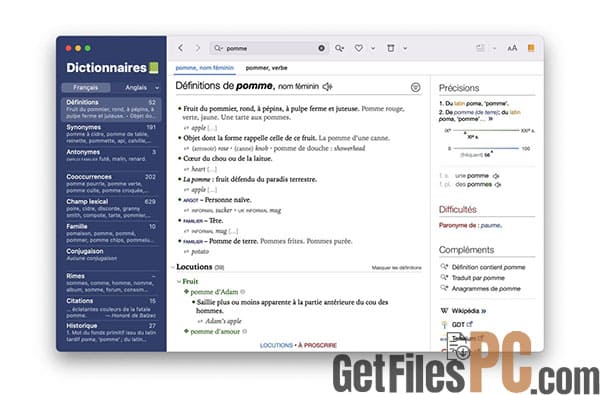Open the Cooccurrences dictionary in sidebar

click(x=111, y=183)
